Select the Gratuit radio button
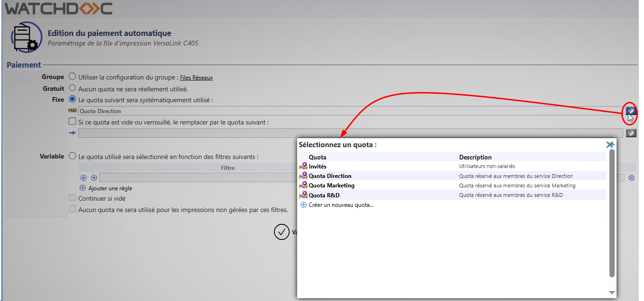This screenshot has width=644, height=301. tap(72, 88)
